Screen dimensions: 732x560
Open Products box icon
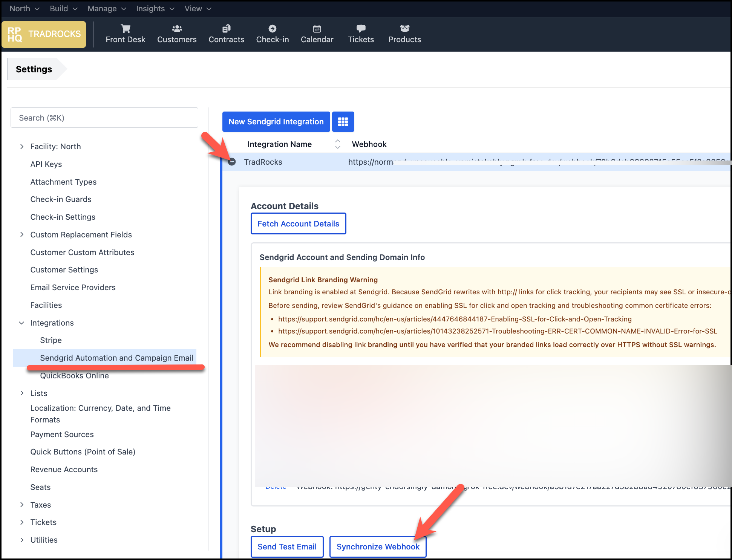[x=404, y=29]
